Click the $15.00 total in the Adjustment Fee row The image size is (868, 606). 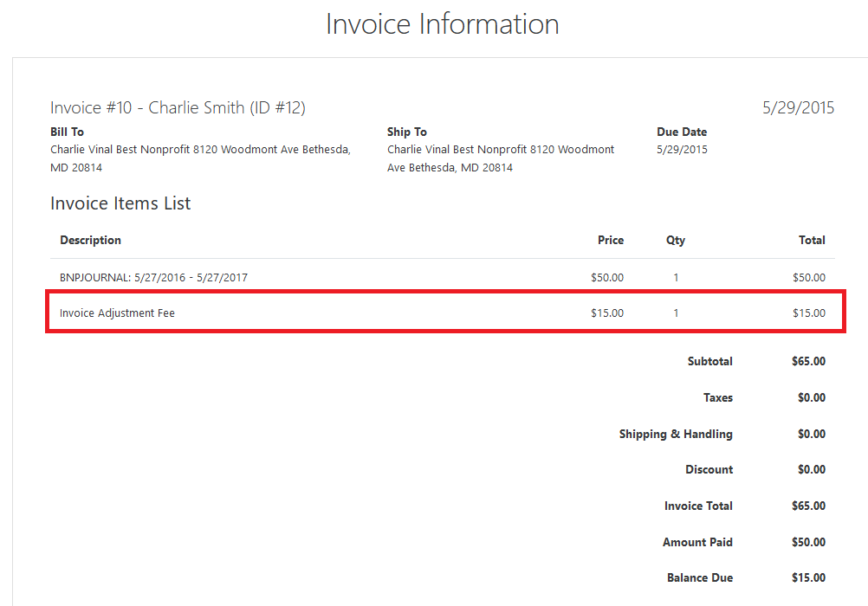pyautogui.click(x=809, y=313)
